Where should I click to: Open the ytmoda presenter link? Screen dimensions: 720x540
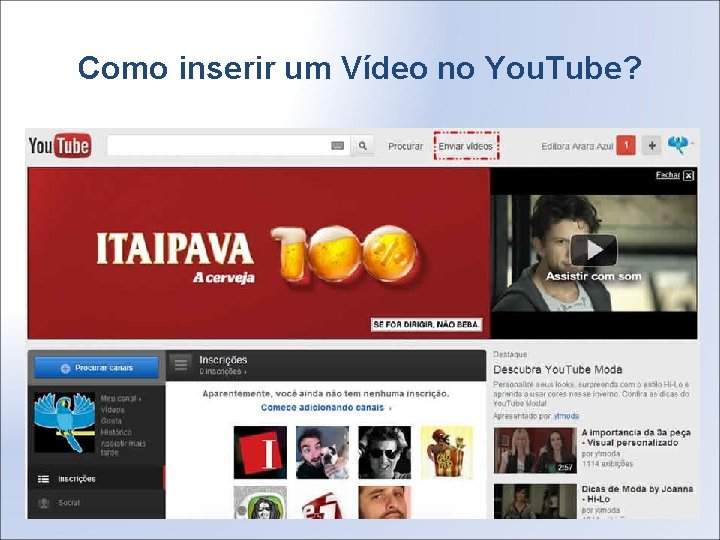point(566,416)
